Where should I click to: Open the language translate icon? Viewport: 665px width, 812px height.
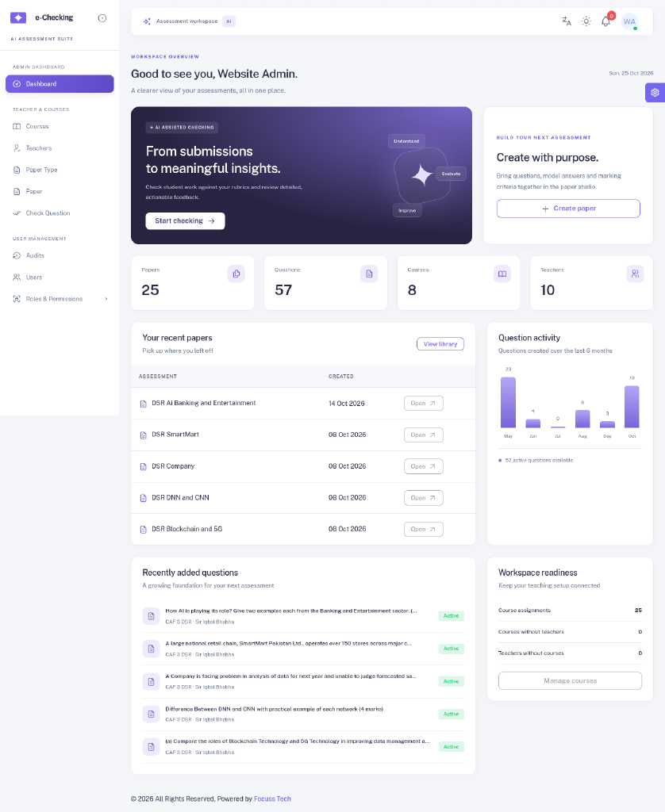(567, 21)
